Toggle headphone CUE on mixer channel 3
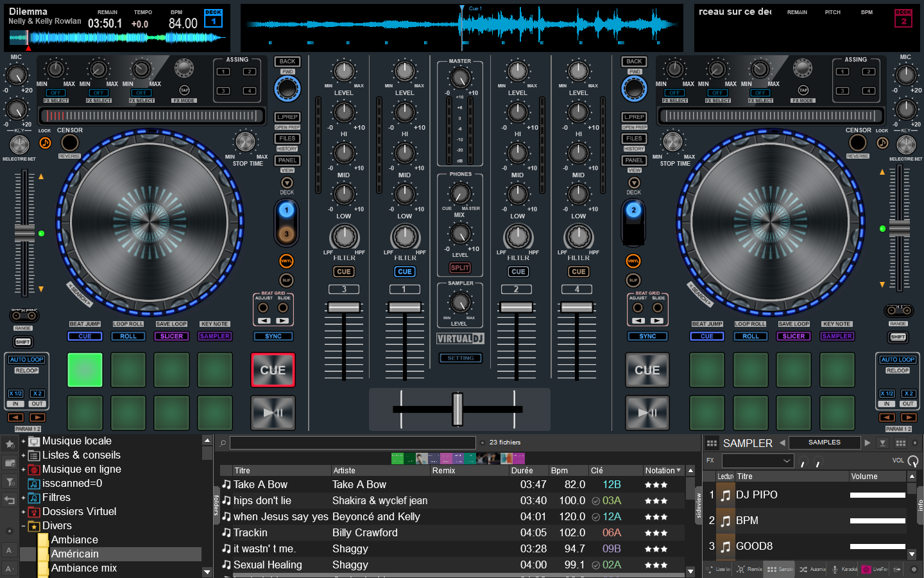This screenshot has width=924, height=578. (344, 272)
